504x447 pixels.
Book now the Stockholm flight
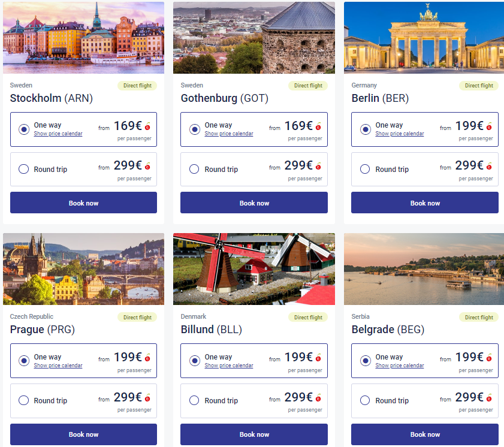[x=83, y=203]
